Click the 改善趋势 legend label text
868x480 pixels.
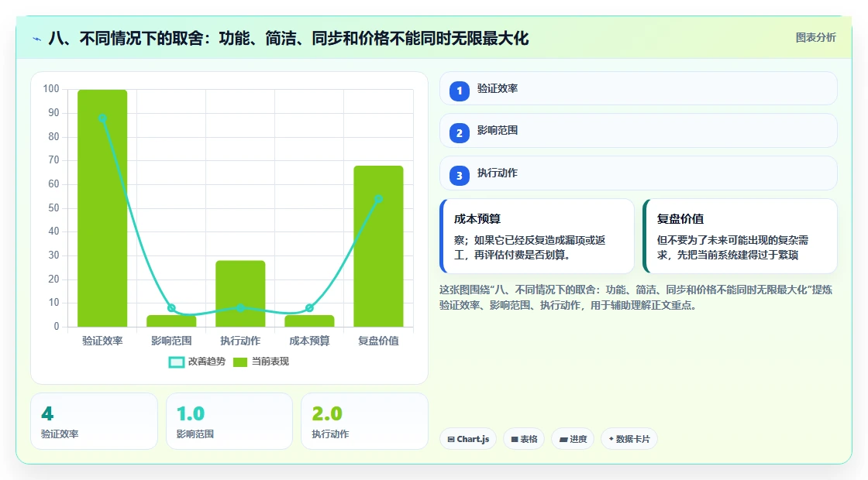click(207, 362)
